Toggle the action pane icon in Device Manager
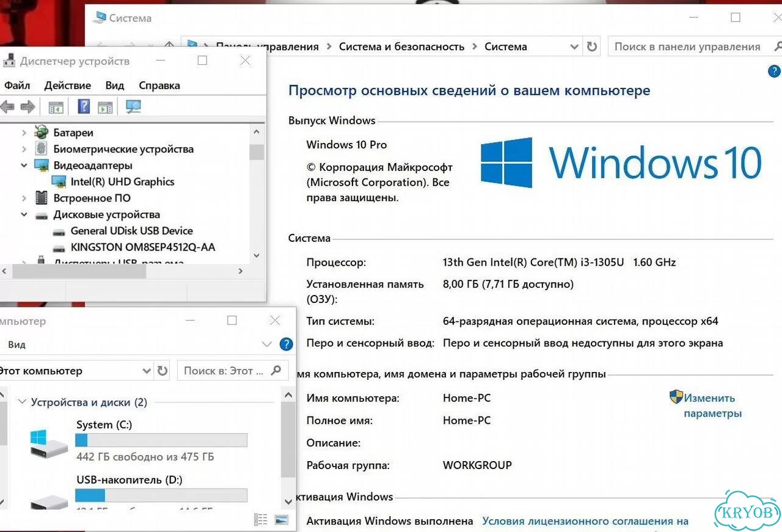782x532 pixels. click(105, 107)
